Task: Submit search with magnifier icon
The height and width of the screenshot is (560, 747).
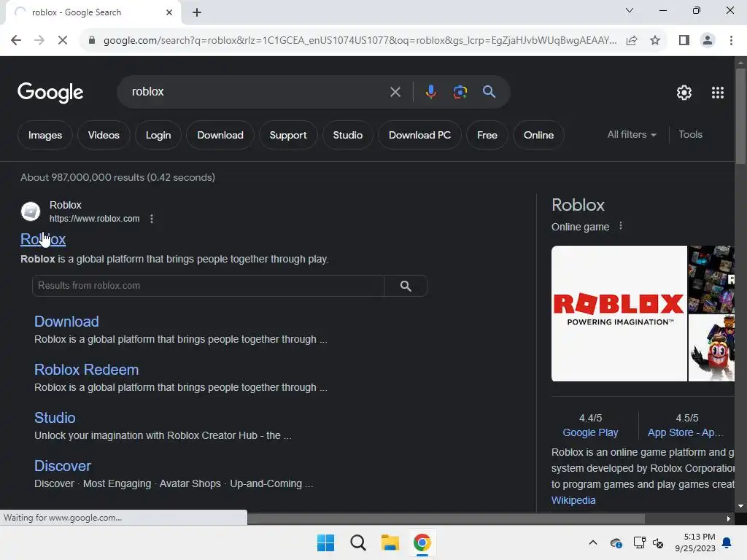Action: tap(489, 91)
